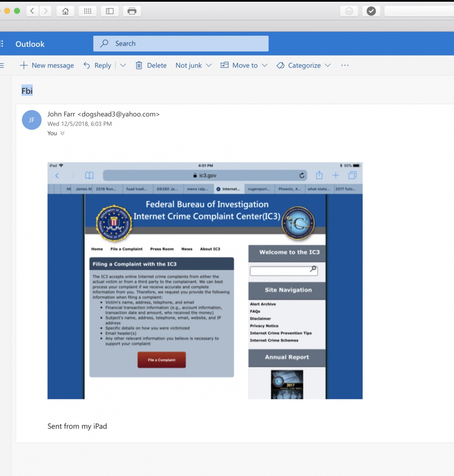Go forward with browser forward arrow
This screenshot has height=476, width=454.
click(x=46, y=11)
